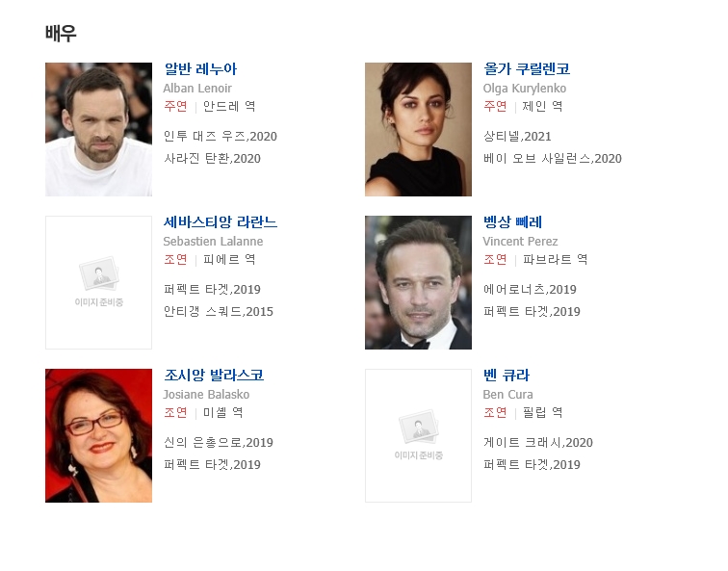Image resolution: width=728 pixels, height=571 pixels.
Task: Open 베이 오브 사일런스,2020 movie link
Action: click(553, 159)
